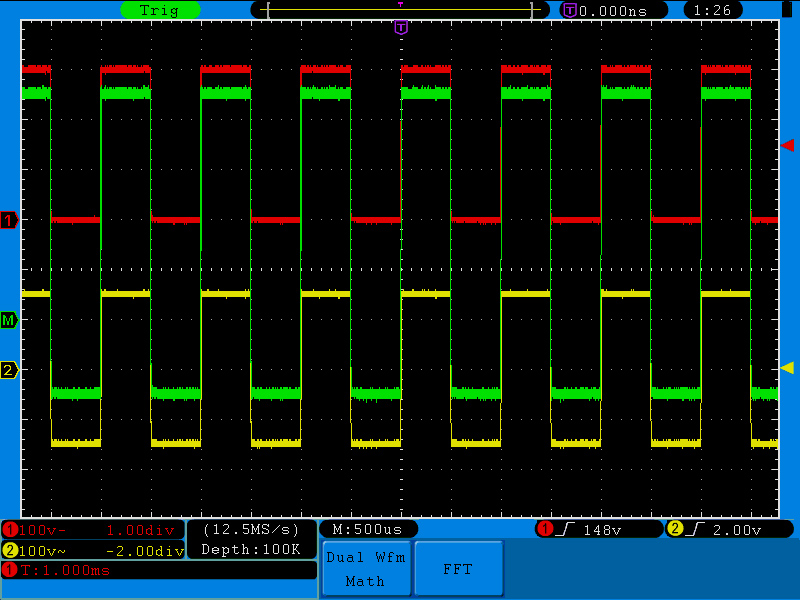
Task: Click the 0.000ns horizontal offset readout
Action: [614, 10]
